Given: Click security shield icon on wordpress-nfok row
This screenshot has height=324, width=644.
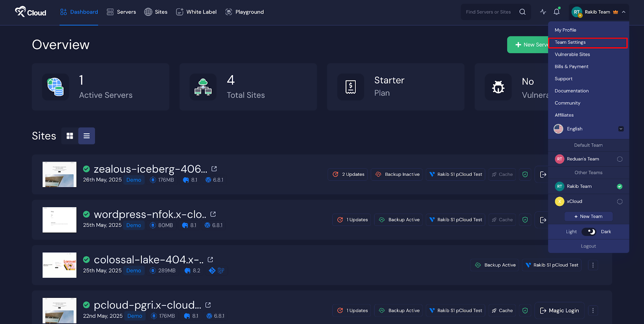Looking at the screenshot, I should 525,220.
